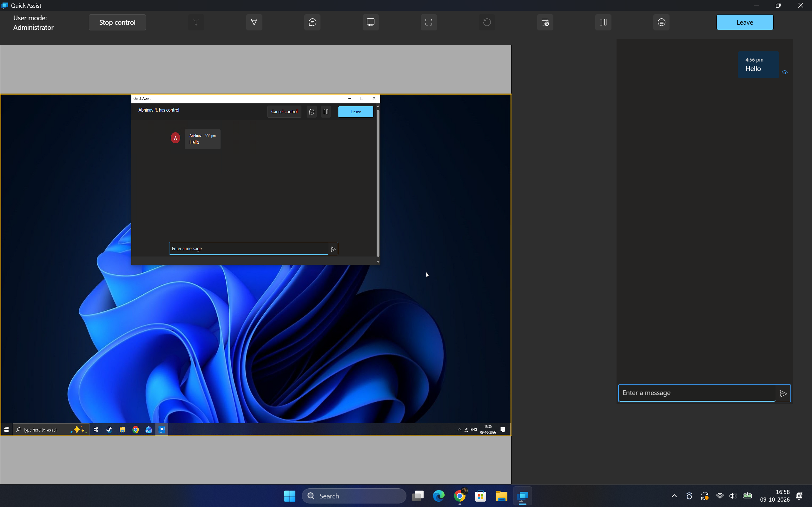Pause sharing in remote Quick Assist window
812x507 pixels.
point(326,112)
